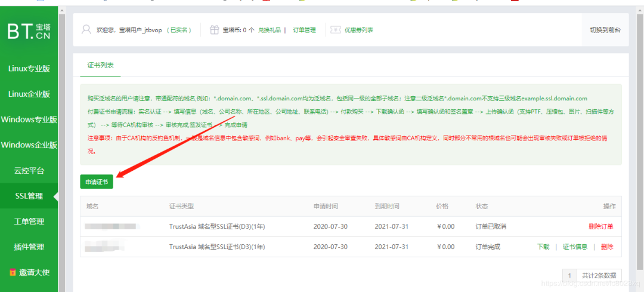Open Windows企业版 in sidebar
The height and width of the screenshot is (292, 644).
point(29,145)
